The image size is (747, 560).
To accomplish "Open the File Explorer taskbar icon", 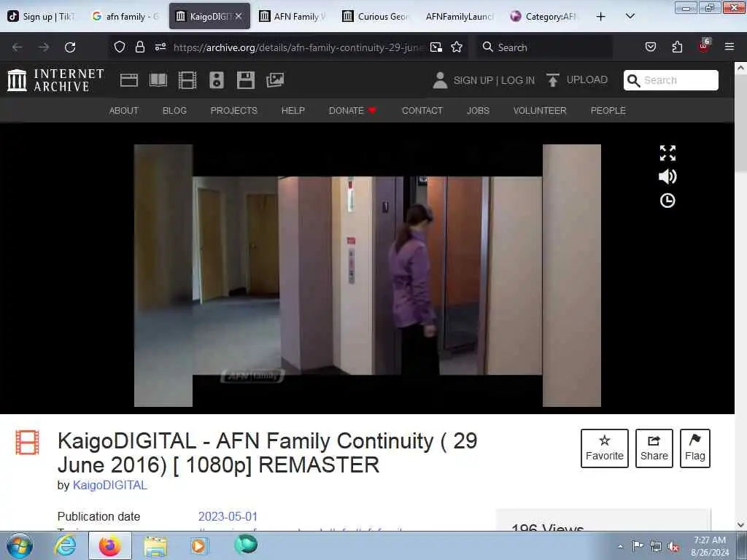I will click(x=155, y=545).
